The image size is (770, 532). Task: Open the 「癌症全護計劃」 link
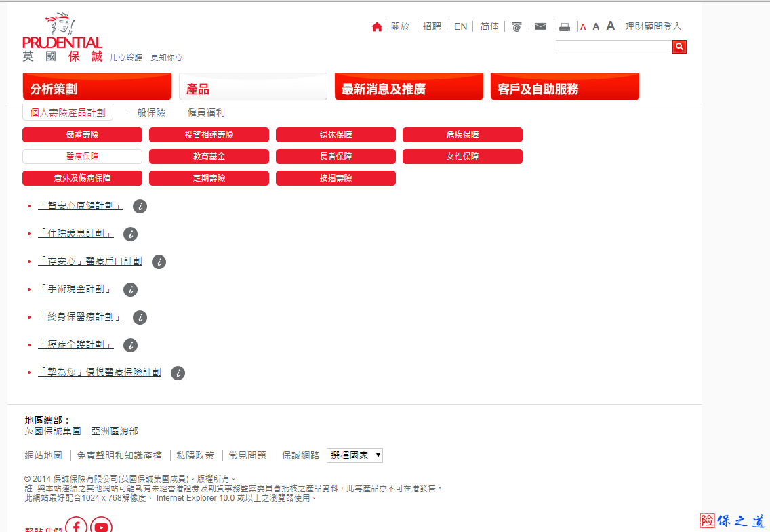point(76,345)
